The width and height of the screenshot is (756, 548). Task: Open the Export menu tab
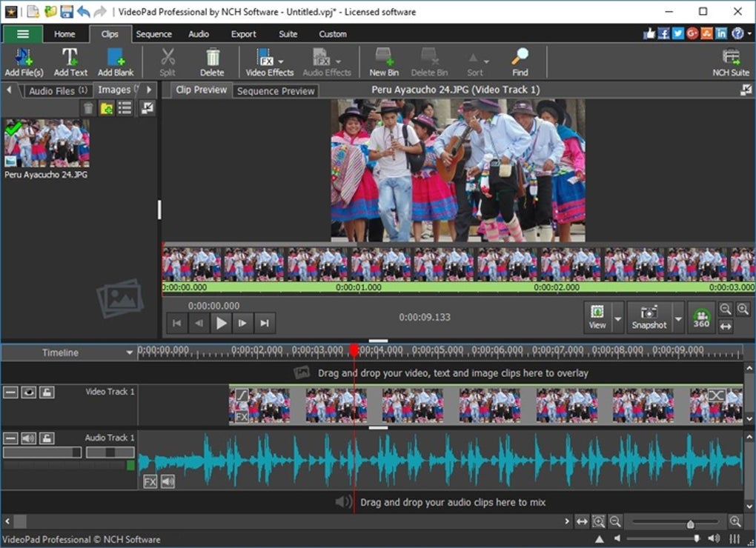[x=243, y=34]
